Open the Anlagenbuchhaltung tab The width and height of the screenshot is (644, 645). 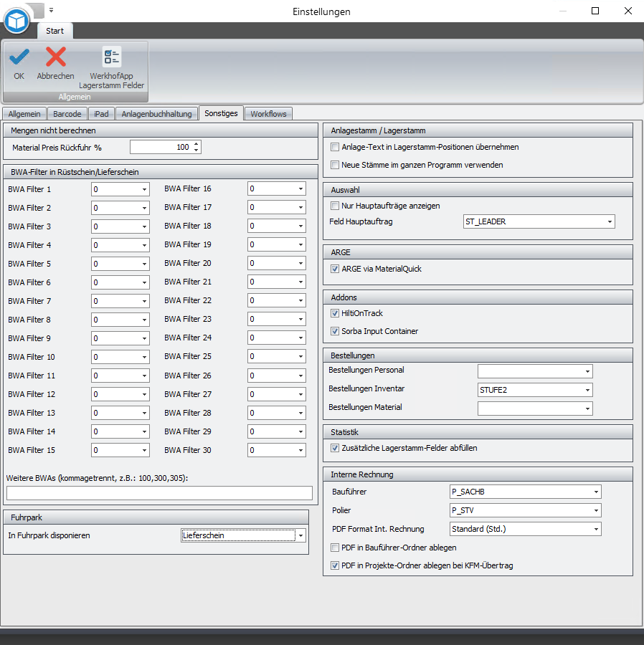pos(156,114)
